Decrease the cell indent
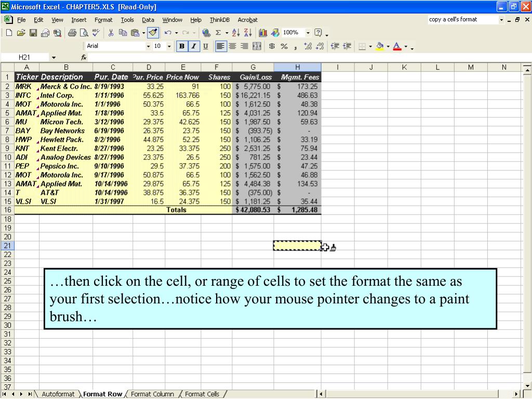 pyautogui.click(x=335, y=46)
